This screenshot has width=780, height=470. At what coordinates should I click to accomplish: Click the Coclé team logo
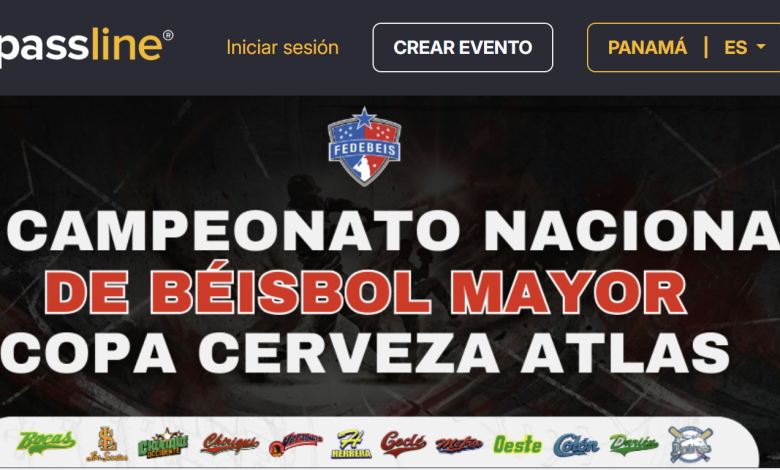[x=403, y=443]
